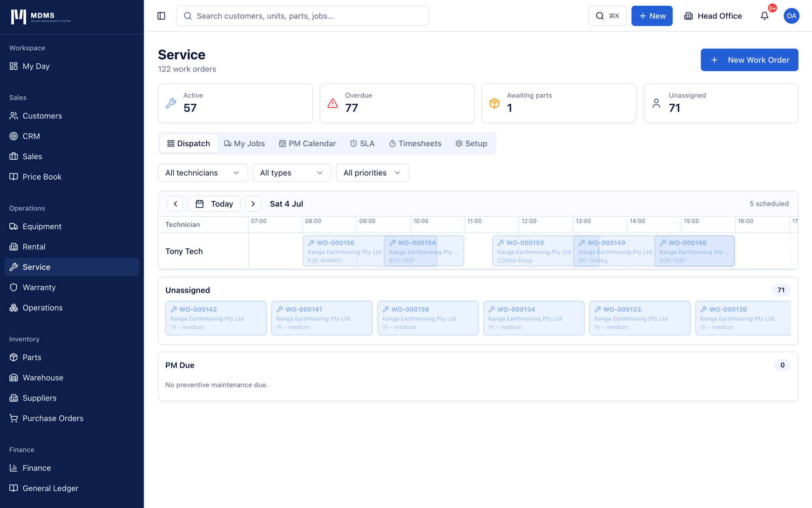This screenshot has height=508, width=812.
Task: Select scheduled job WO-000154
Action: (424, 251)
